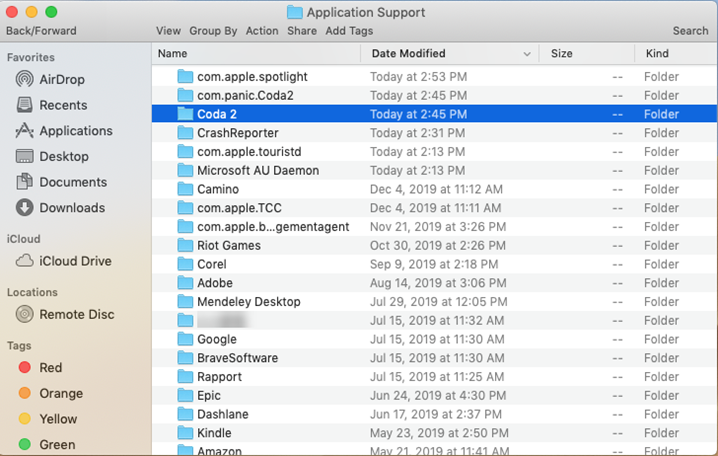
Task: Click the Epic folder icon
Action: pyautogui.click(x=185, y=396)
